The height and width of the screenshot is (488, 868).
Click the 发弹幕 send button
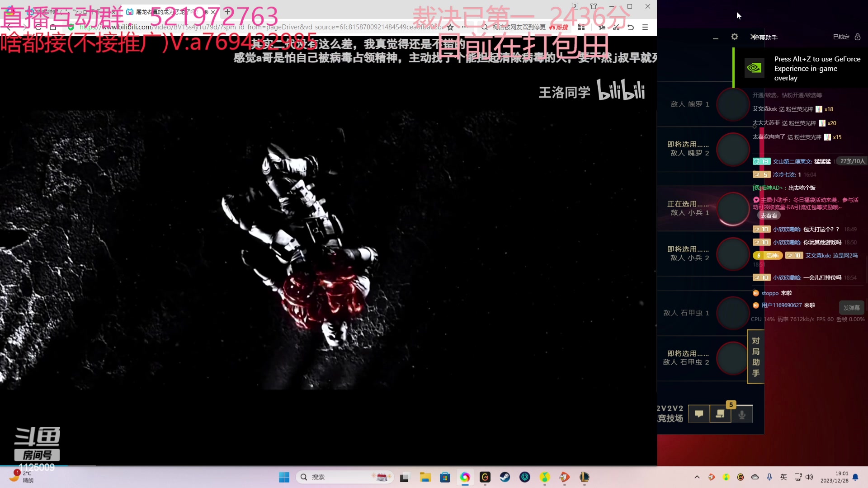click(852, 308)
